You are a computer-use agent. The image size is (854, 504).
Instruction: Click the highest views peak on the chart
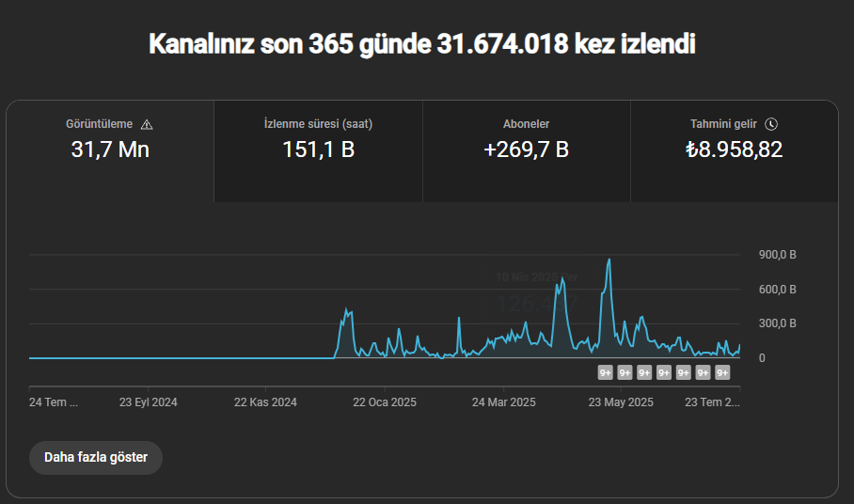point(609,260)
